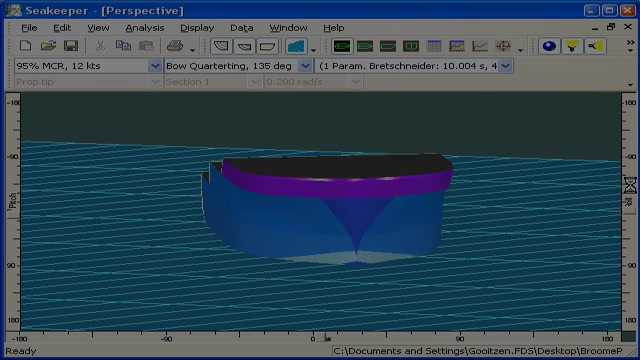Open the results table icon
Viewport: 640px width, 360px height.
pos(434,46)
